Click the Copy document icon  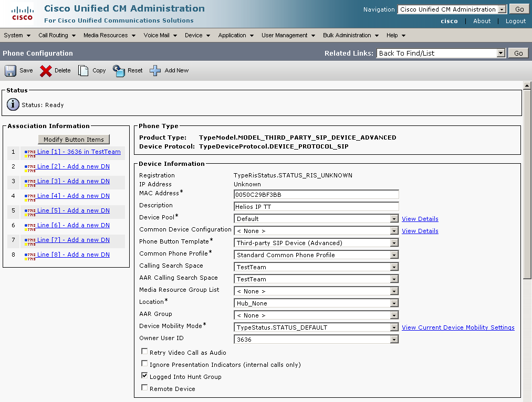tap(84, 70)
